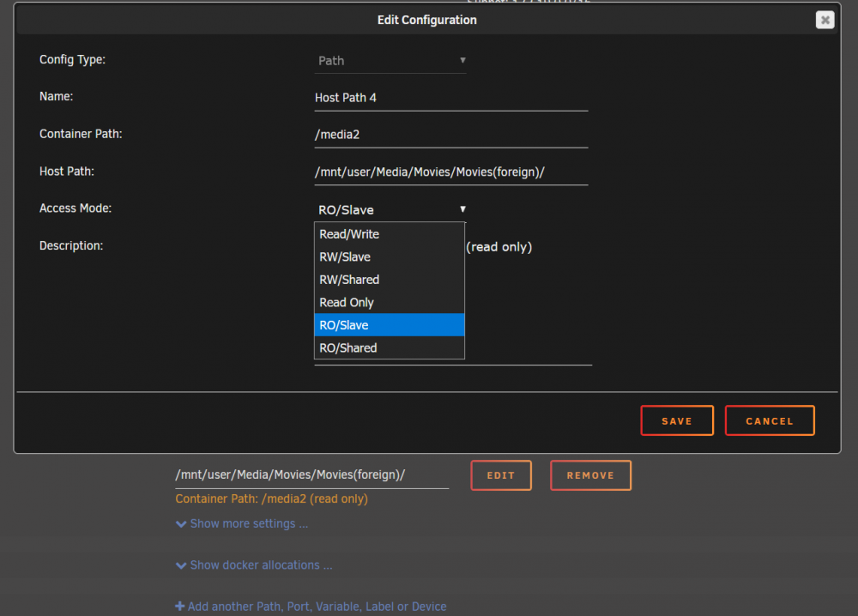Click the chevron beside Show docker allocations

[180, 565]
